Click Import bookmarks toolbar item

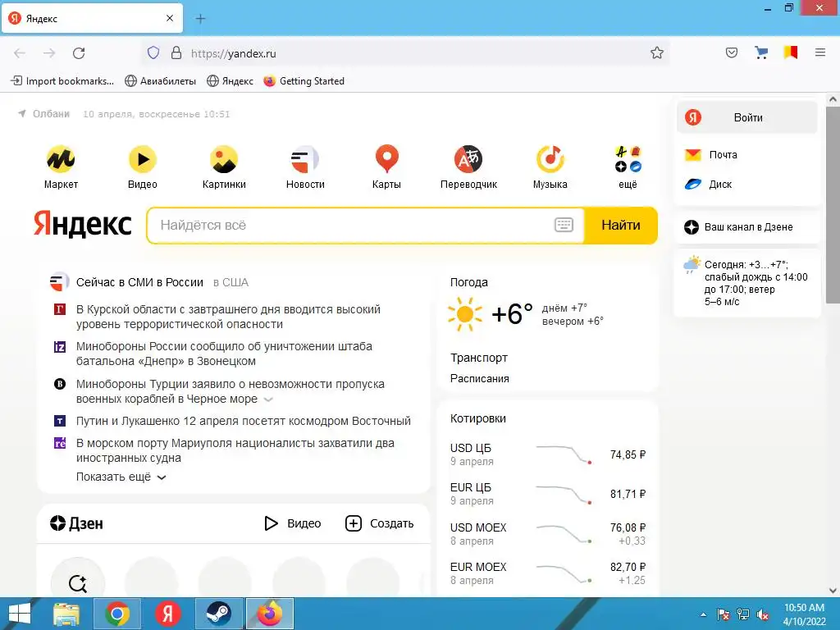tap(62, 81)
